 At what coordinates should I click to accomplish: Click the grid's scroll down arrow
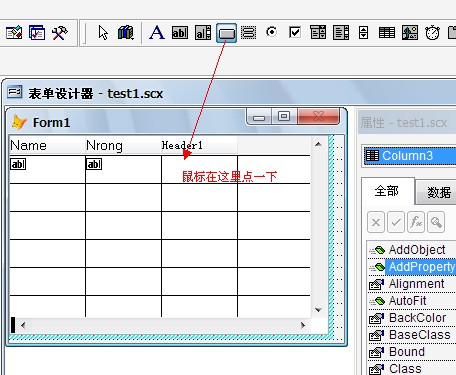pyautogui.click(x=318, y=310)
